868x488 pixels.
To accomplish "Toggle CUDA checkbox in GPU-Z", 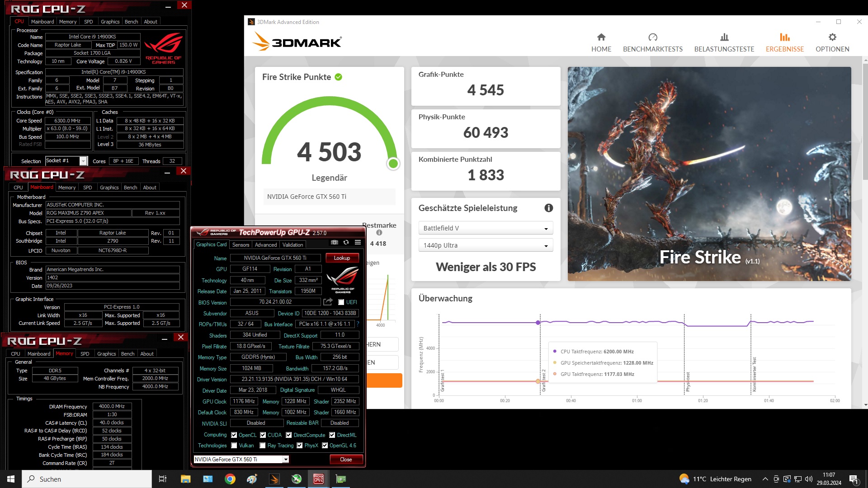I will pyautogui.click(x=263, y=435).
